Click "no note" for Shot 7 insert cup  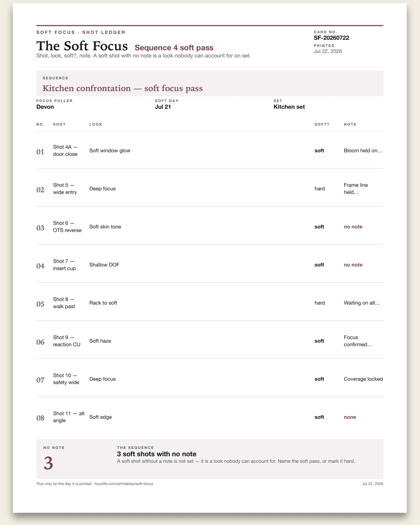[353, 265]
